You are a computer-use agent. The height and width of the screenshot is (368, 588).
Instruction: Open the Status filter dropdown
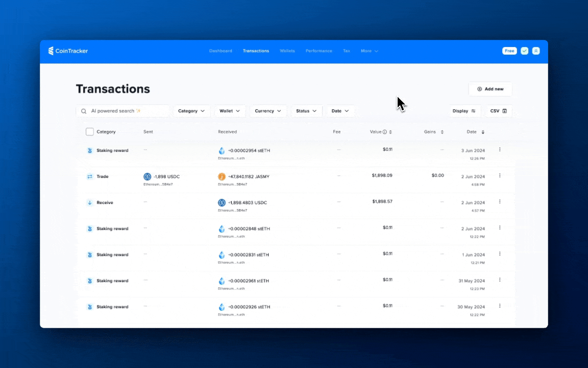click(306, 111)
